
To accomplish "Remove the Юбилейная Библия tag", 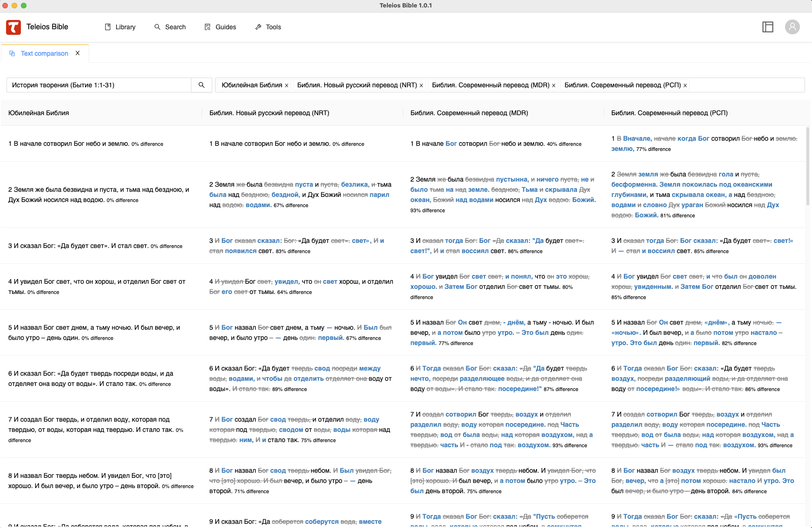I will coord(287,85).
